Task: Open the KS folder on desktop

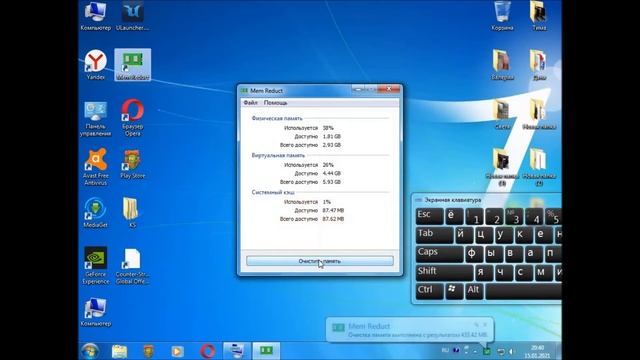Action: pyautogui.click(x=131, y=213)
